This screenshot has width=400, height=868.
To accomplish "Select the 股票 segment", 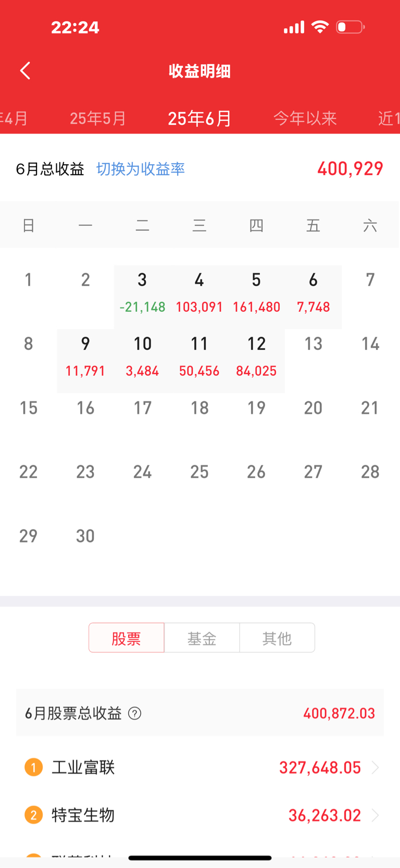I will tap(127, 638).
